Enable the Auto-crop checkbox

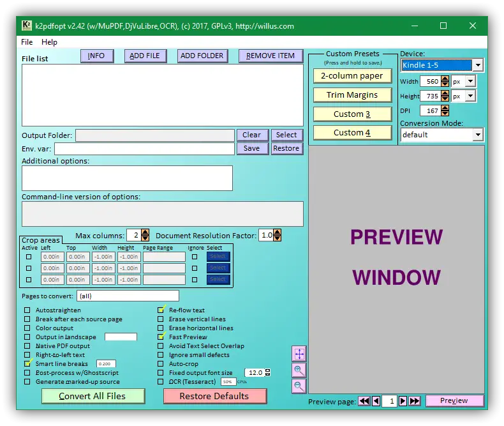point(161,364)
